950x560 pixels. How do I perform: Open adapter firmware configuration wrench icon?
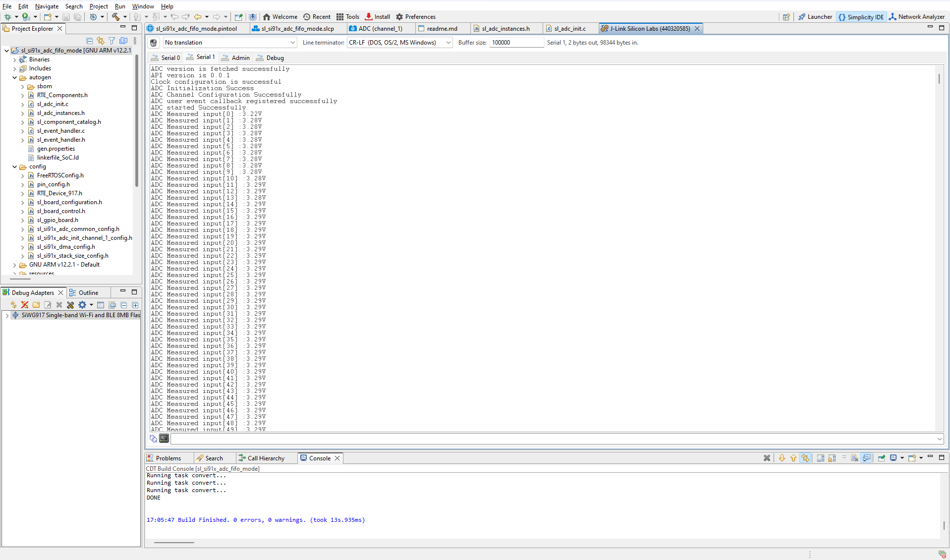click(70, 305)
